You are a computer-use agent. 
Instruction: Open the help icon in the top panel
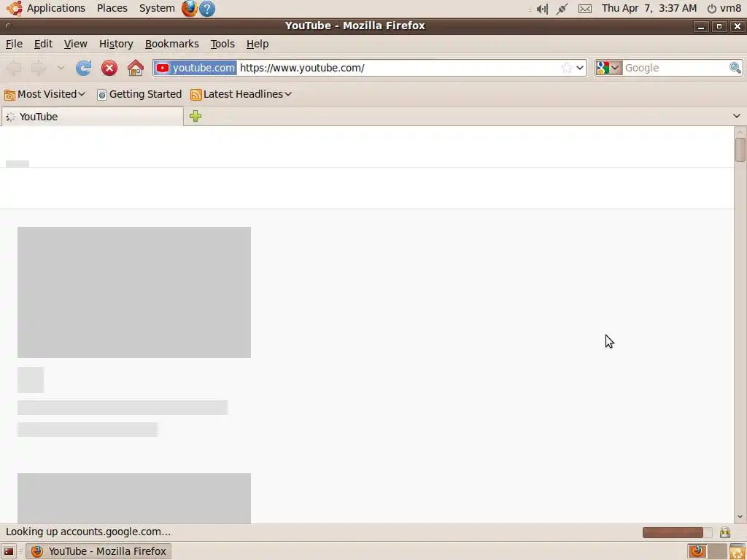pos(206,9)
